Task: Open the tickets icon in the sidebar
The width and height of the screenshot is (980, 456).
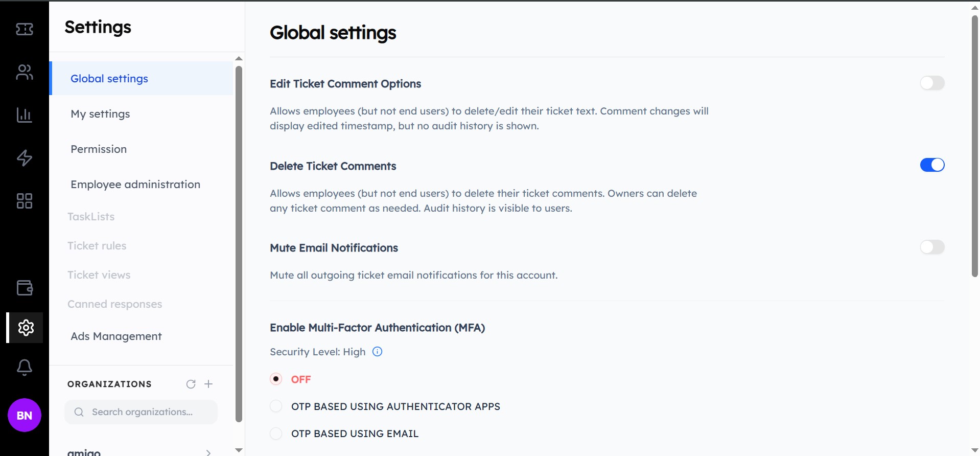Action: (x=24, y=29)
